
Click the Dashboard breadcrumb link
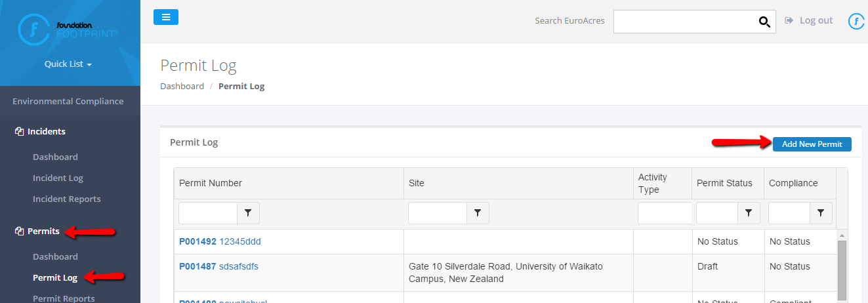coord(182,86)
